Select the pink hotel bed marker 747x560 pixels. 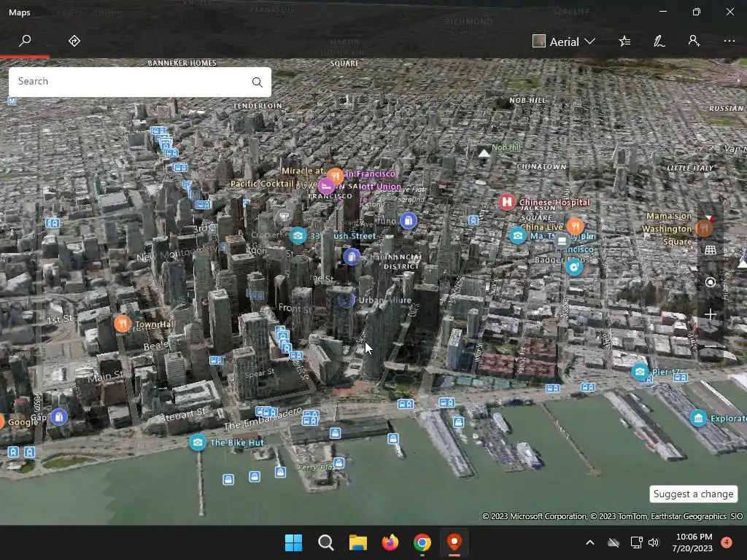[326, 186]
